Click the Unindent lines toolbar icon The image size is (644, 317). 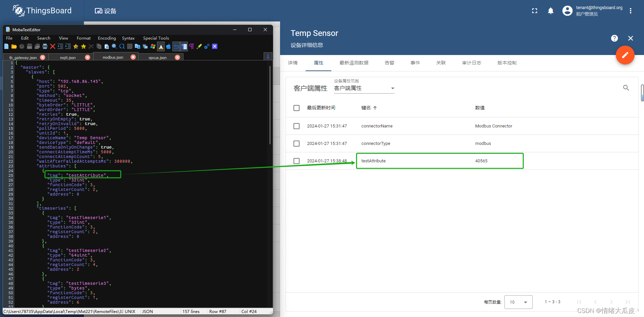click(60, 46)
